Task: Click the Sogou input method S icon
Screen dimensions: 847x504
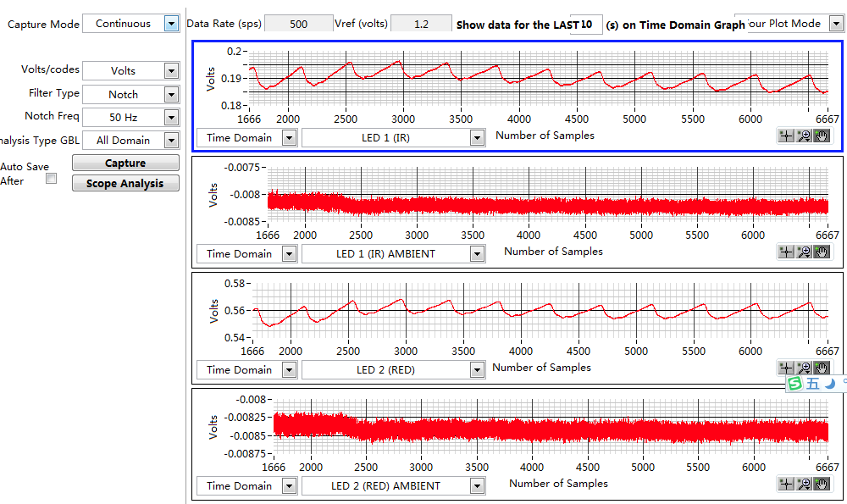Action: point(795,384)
